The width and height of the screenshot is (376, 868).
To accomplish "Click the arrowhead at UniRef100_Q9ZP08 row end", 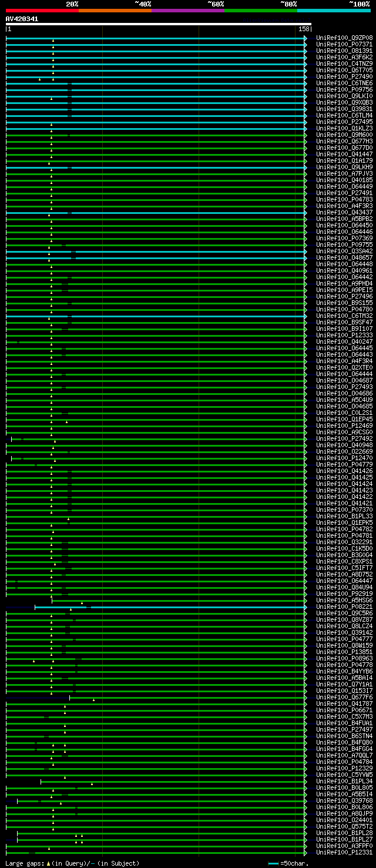I will 305,38.
